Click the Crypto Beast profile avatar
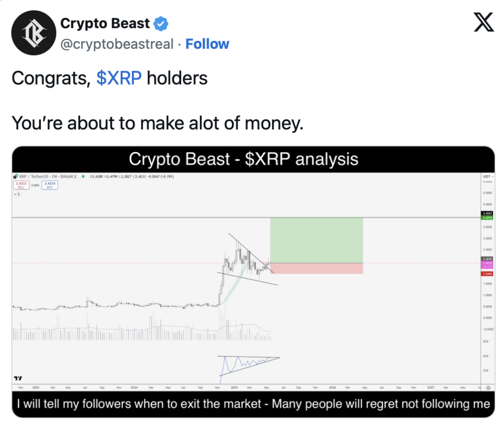The width and height of the screenshot is (504, 425). coord(34,33)
